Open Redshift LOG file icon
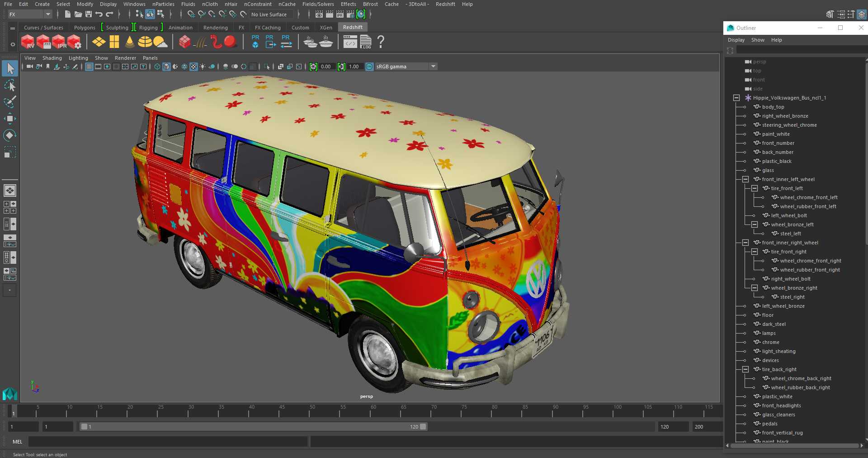 tap(366, 42)
